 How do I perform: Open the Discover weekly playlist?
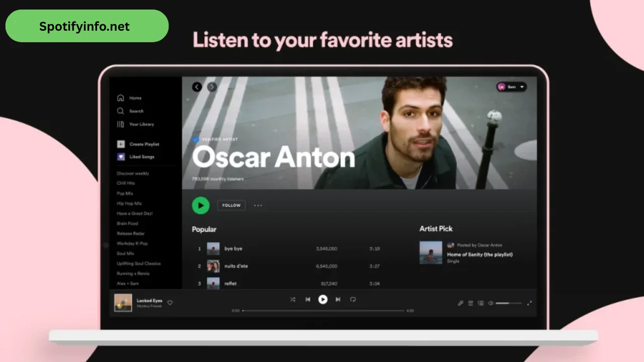[x=133, y=173]
